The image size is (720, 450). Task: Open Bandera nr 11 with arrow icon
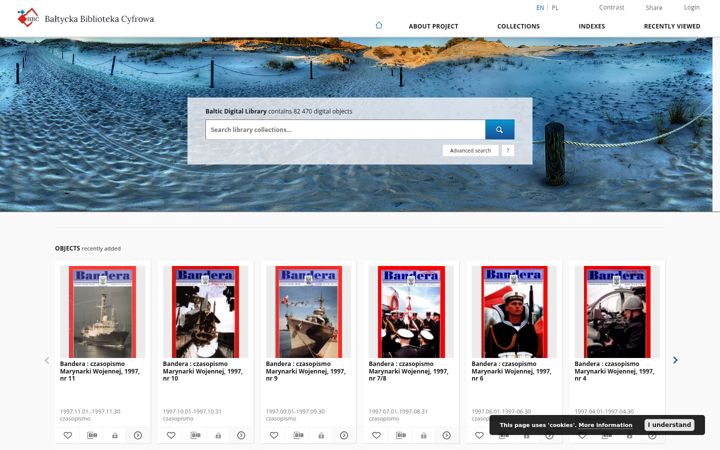[x=138, y=435]
